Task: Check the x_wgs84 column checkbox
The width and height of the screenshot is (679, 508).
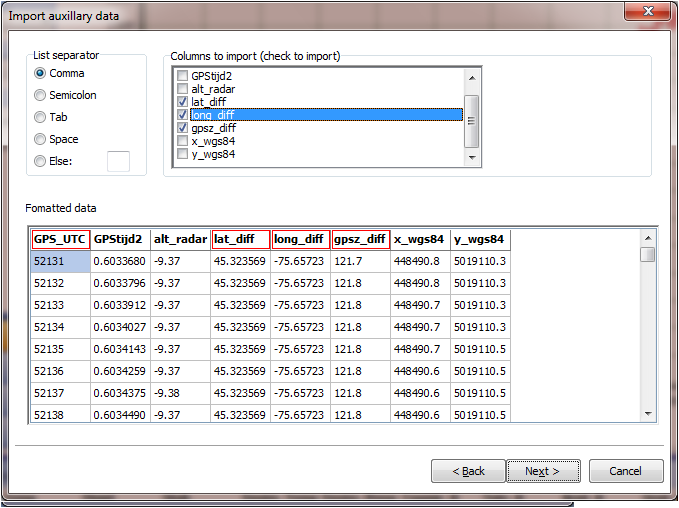Action: pos(182,141)
